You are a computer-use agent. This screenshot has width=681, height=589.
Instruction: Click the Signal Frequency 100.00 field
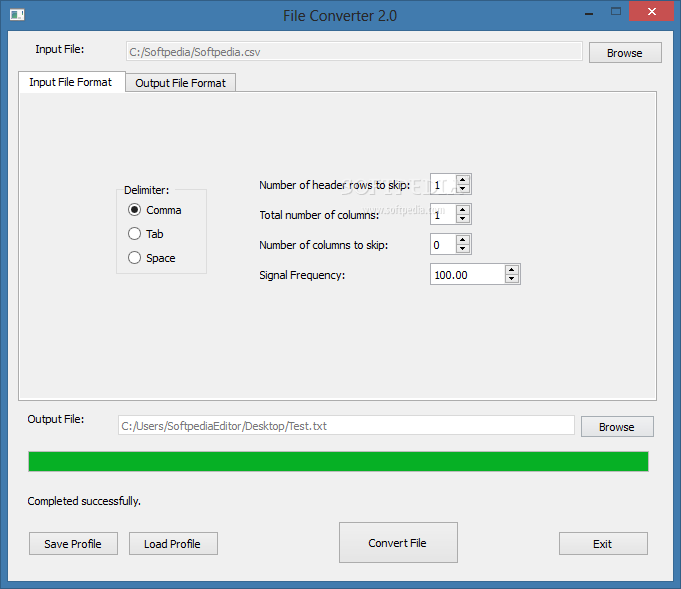(x=468, y=274)
